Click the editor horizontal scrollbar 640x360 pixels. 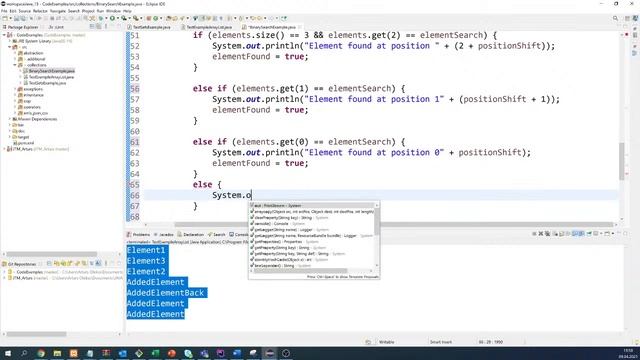coord(394,224)
